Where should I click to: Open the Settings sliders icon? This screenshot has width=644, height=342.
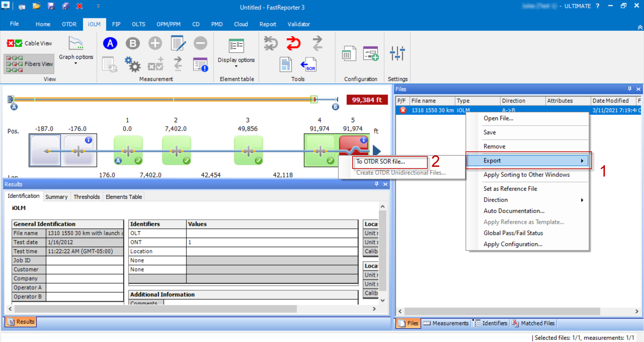(397, 54)
